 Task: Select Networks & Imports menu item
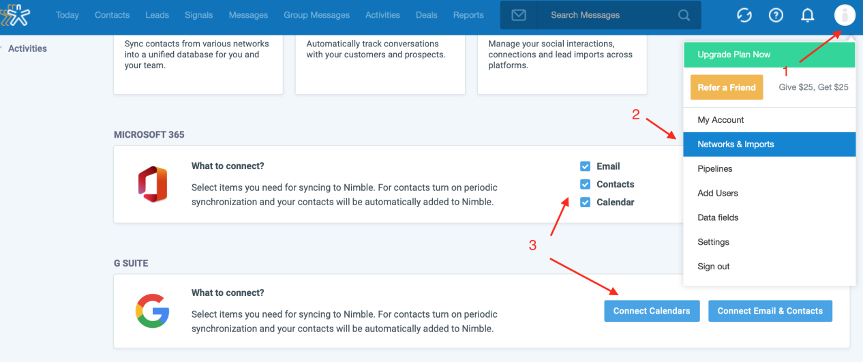769,144
